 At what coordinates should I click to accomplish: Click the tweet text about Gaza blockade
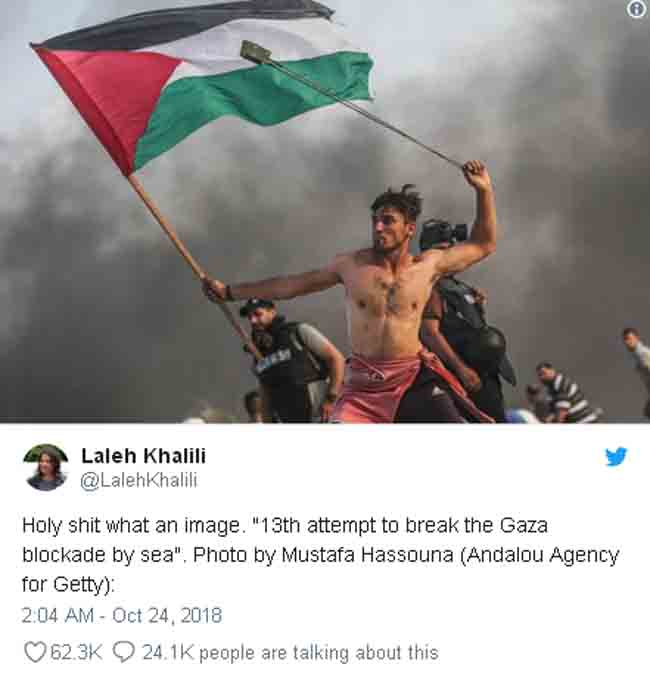pyautogui.click(x=321, y=555)
